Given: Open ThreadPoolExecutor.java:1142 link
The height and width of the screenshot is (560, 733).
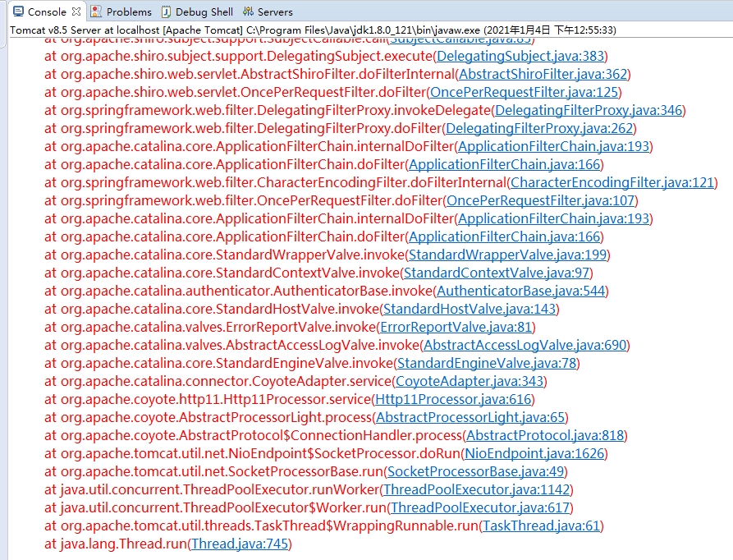Looking at the screenshot, I should [477, 490].
